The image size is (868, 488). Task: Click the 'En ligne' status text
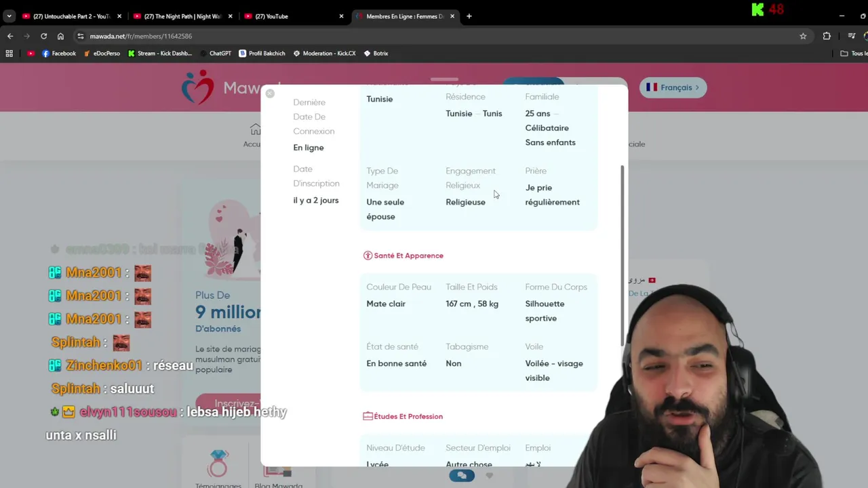pyautogui.click(x=309, y=148)
